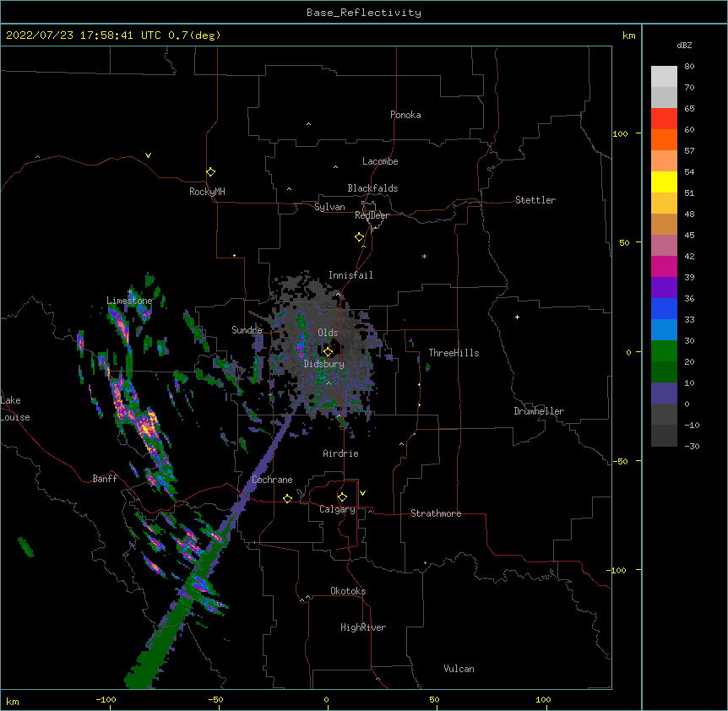Select the Didsbury label

tap(324, 364)
